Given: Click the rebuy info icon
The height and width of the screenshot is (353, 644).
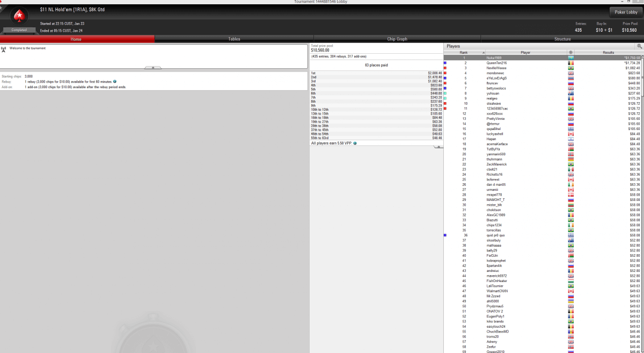Looking at the screenshot, I should click(x=115, y=82).
